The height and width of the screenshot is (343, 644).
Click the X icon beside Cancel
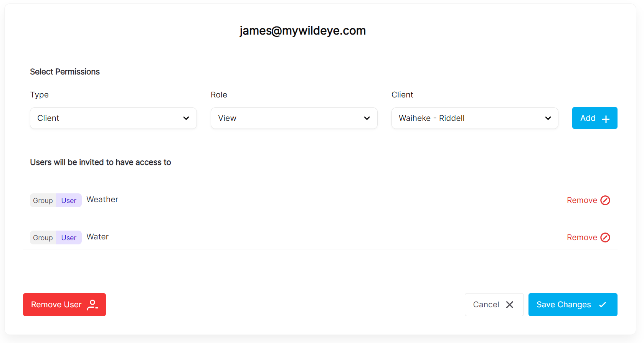point(510,305)
